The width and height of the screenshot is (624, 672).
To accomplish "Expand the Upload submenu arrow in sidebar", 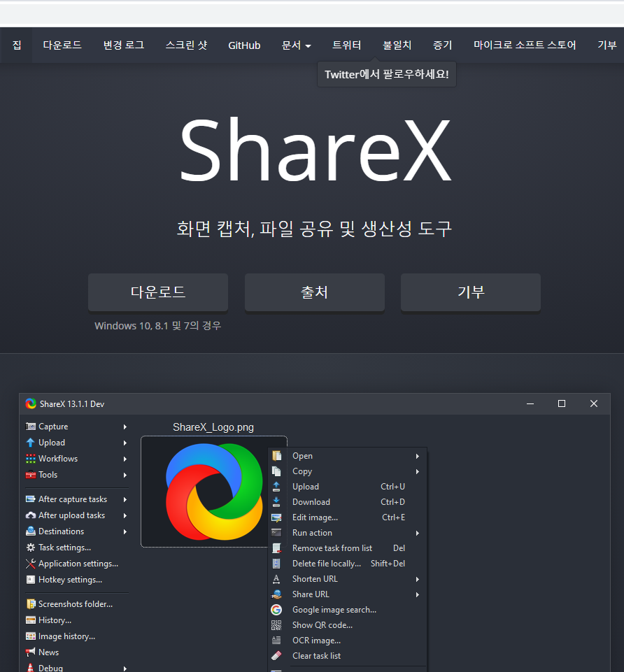I will coord(125,443).
